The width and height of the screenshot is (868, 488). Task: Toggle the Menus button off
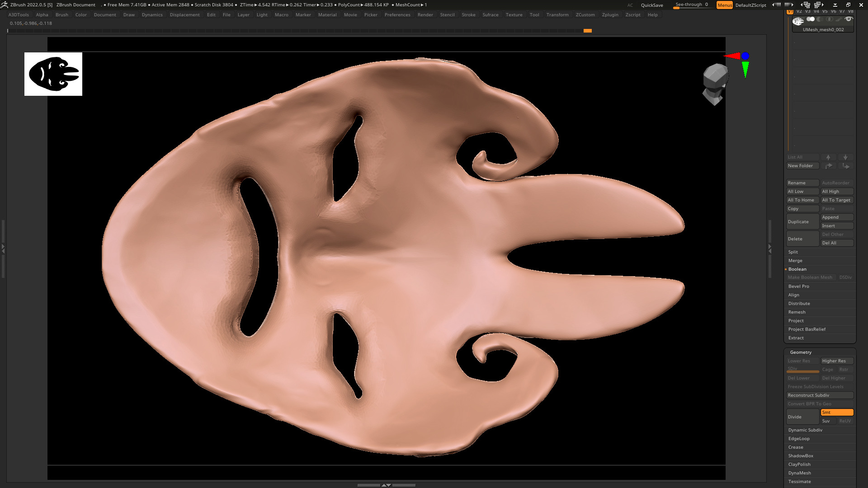pos(724,5)
